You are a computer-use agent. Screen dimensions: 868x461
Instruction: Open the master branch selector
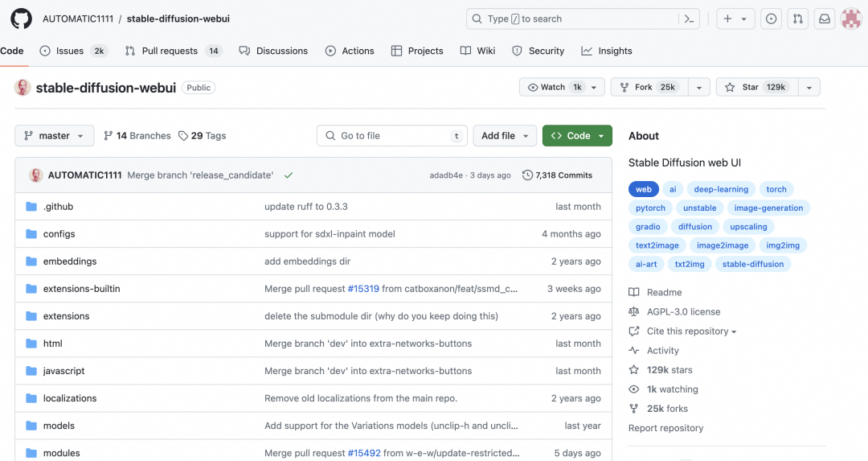55,136
